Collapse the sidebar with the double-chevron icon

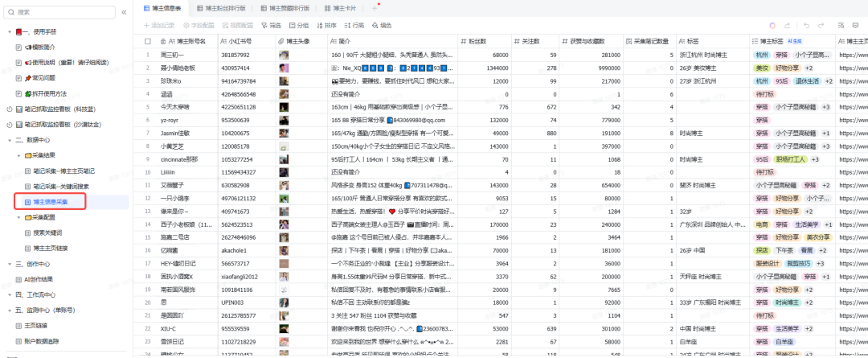124,11
